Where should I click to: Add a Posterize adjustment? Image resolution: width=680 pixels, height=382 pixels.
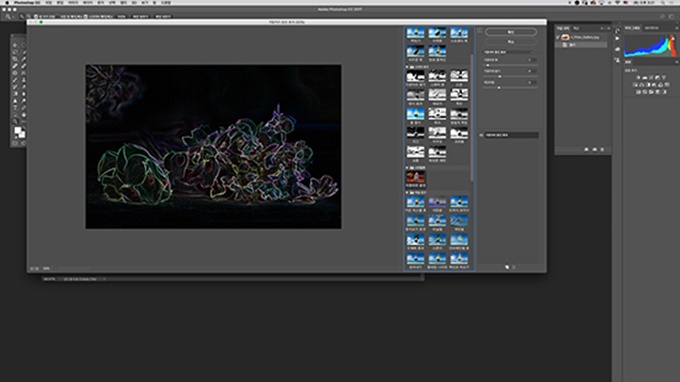pyautogui.click(x=644, y=92)
